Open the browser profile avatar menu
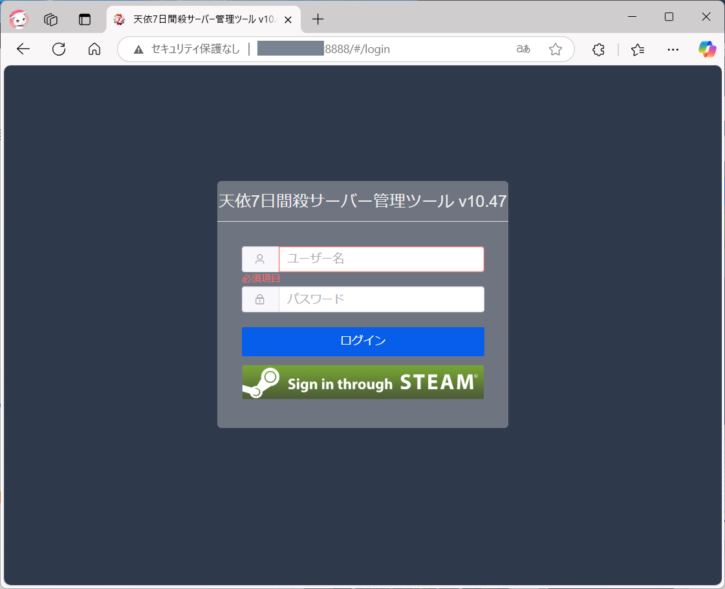The image size is (725, 589). click(18, 18)
